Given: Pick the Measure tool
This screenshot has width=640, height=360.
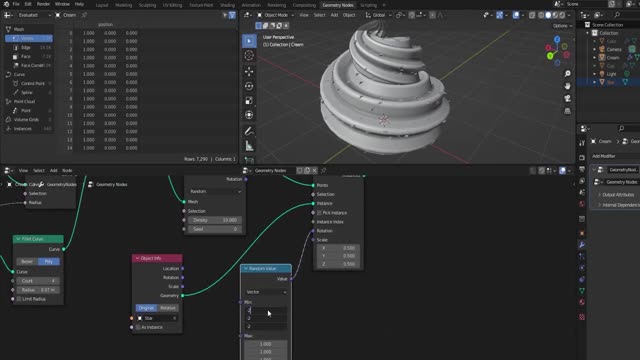Looking at the screenshot, I should click(x=249, y=146).
